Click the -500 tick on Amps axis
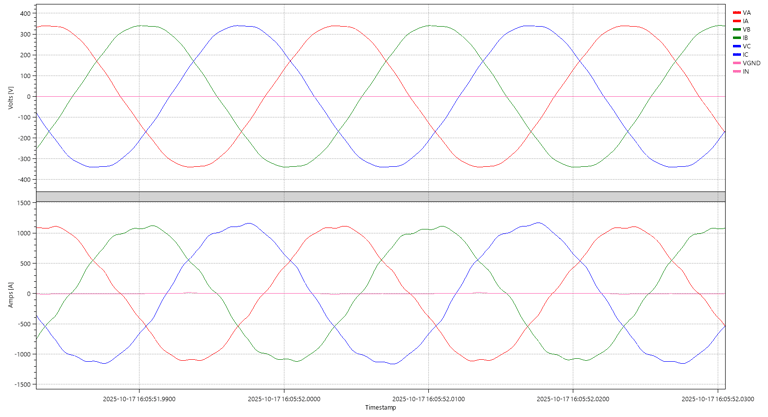768x417 pixels. [24, 324]
